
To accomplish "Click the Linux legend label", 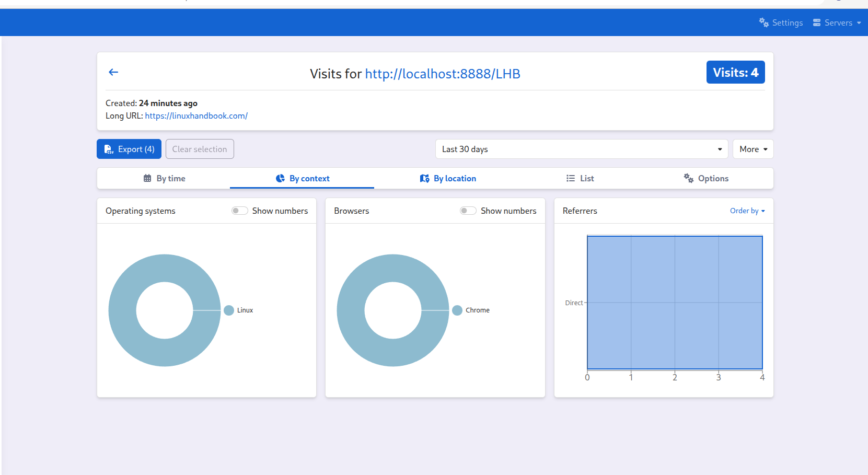I will [245, 310].
